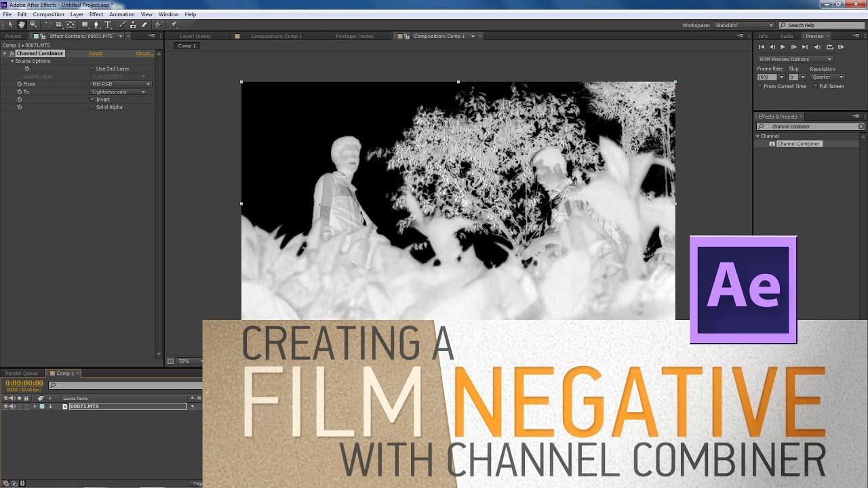
Task: Open the To dropdown showing Lightness only
Action: pos(119,91)
